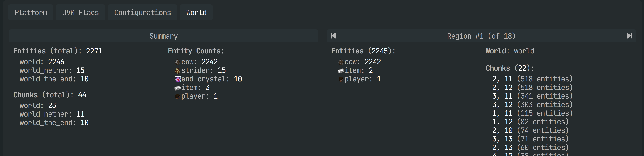
Task: Click the Summary header bar
Action: tap(163, 36)
